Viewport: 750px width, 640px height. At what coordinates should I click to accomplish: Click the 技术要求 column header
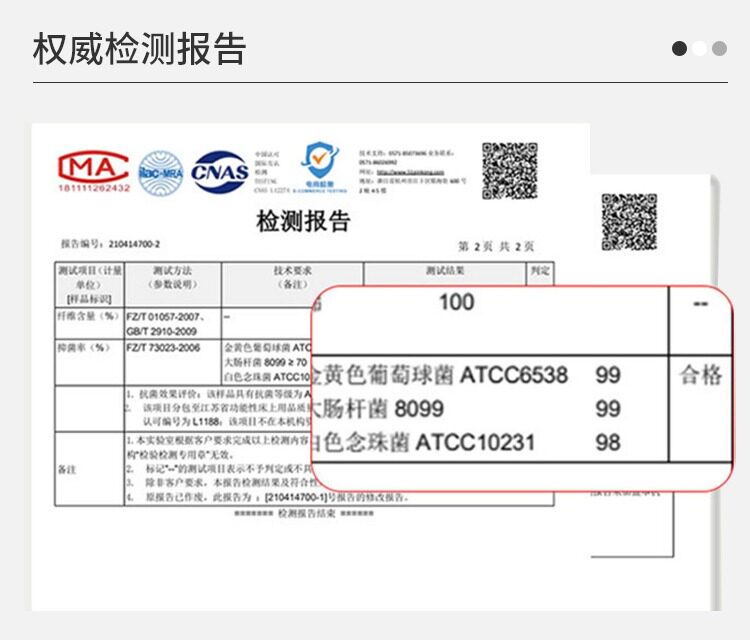click(x=293, y=277)
